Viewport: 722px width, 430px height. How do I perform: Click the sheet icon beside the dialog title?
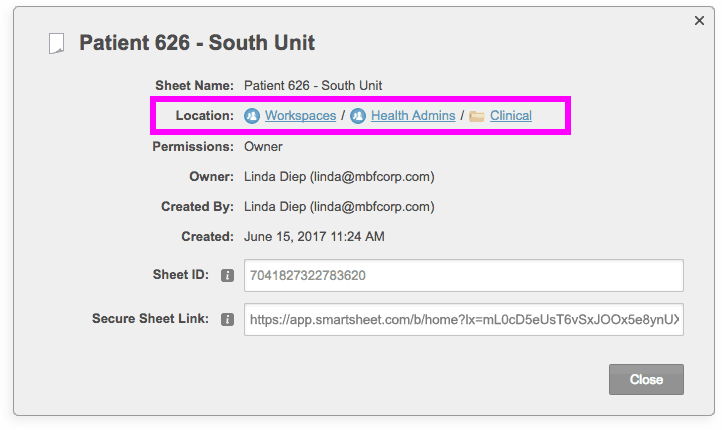pos(58,43)
